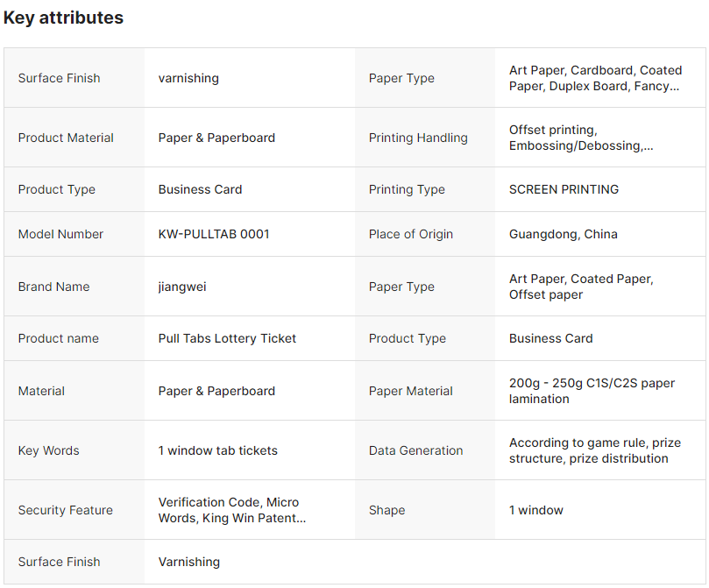Click the "200g - 250g C1S/C2S paper lamination" value

click(x=592, y=391)
